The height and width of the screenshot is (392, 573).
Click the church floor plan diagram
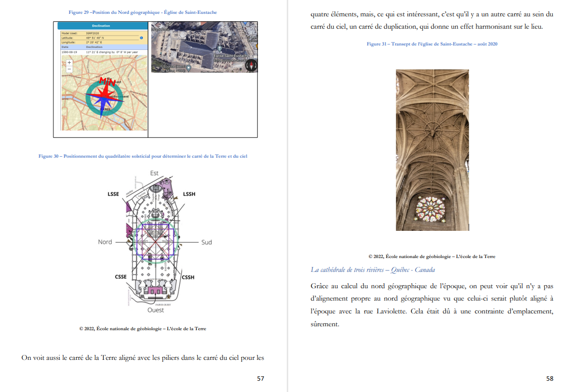coord(154,242)
